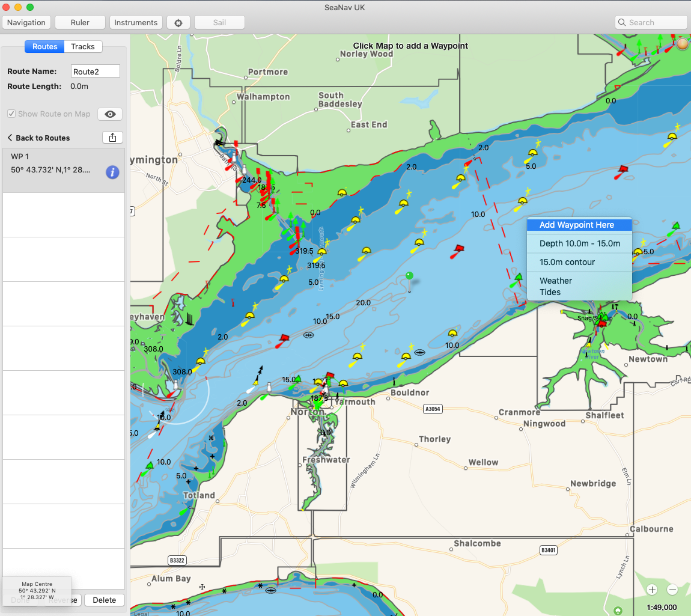Click the Alum Bay place label
Screen dimensions: 691x616
(171, 579)
